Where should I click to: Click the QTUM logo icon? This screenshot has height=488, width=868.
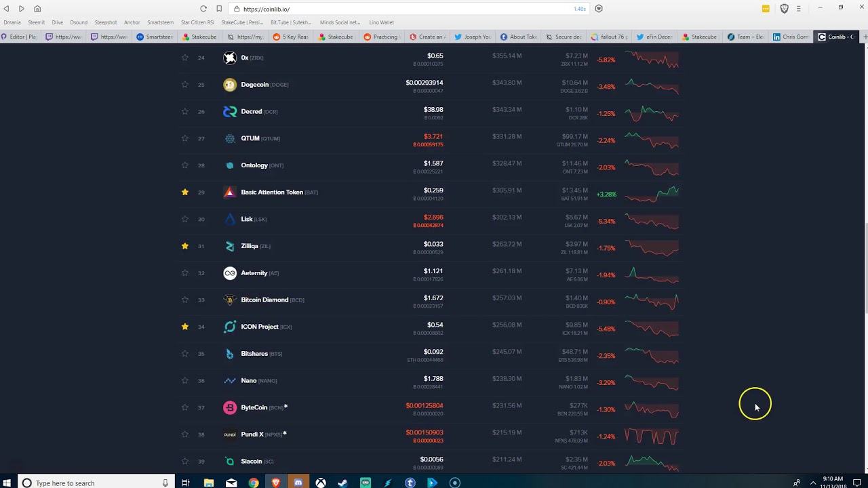pyautogui.click(x=230, y=138)
